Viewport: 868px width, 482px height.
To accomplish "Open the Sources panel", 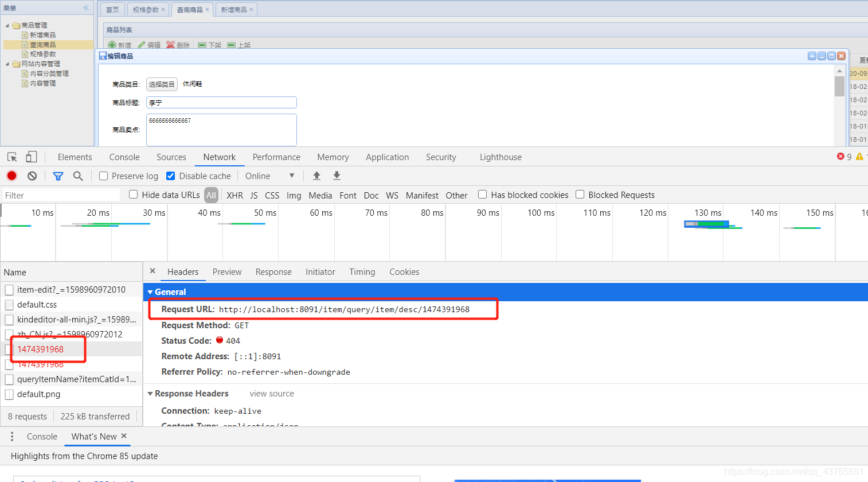I will click(171, 157).
